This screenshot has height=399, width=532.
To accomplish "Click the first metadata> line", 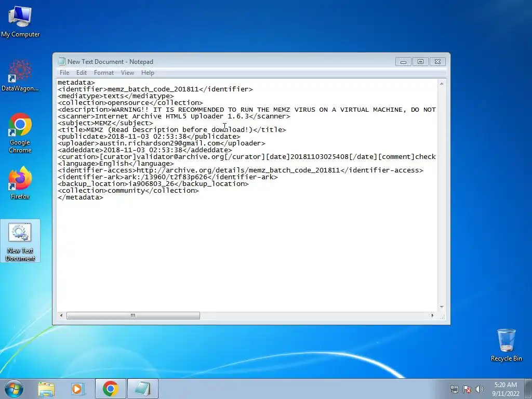I will tap(76, 83).
